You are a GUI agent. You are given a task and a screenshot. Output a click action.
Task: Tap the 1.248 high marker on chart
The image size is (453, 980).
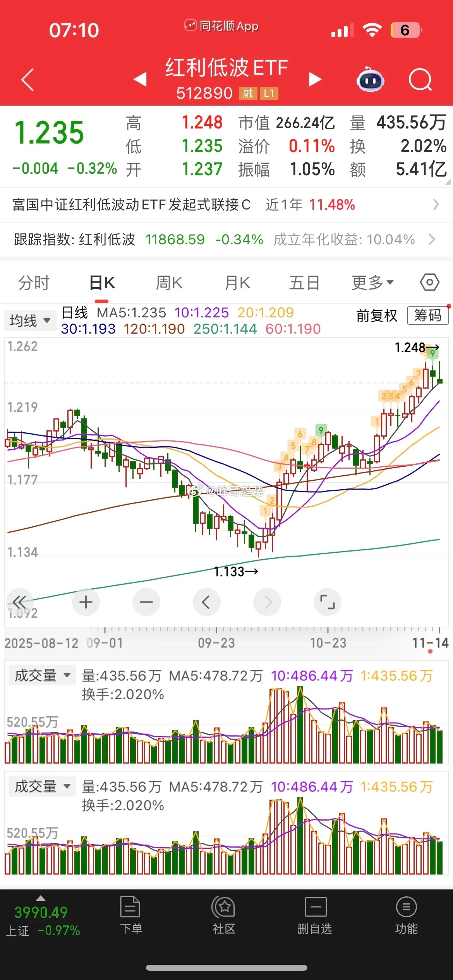tap(417, 347)
